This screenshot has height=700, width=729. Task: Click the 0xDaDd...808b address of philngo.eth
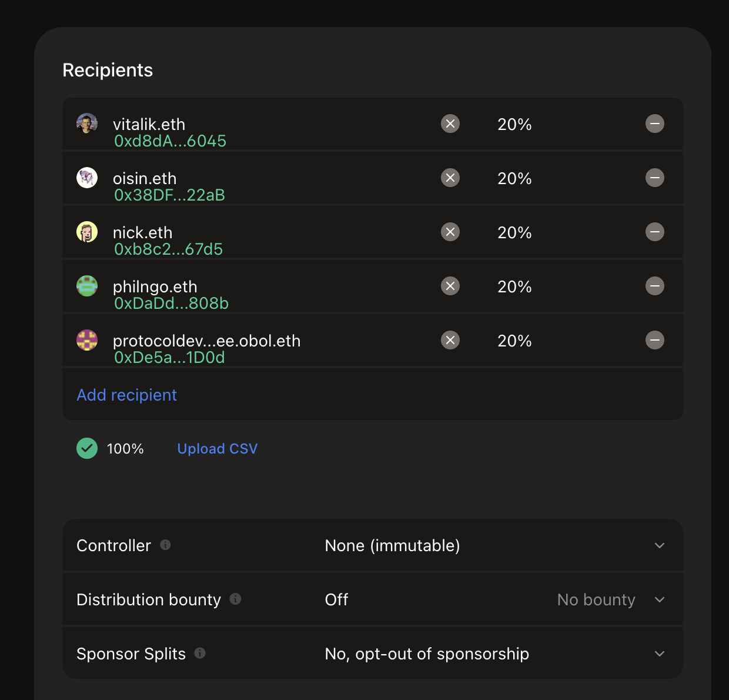171,304
